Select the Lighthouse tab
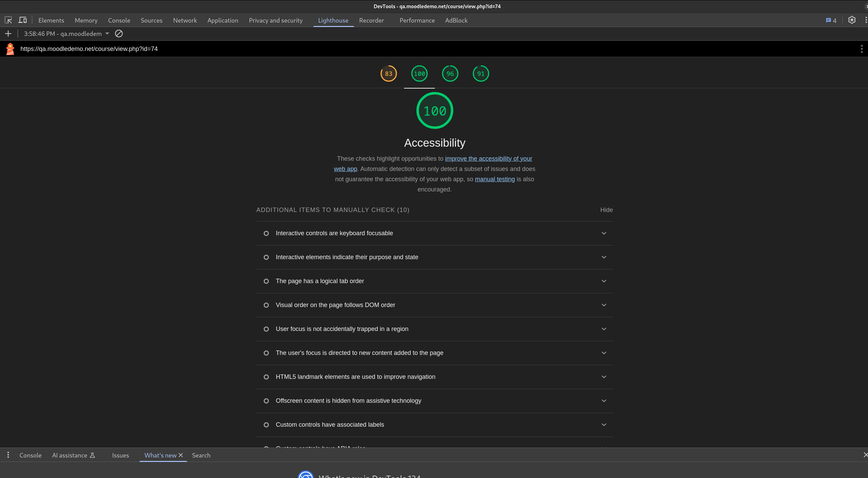This screenshot has width=868, height=478. [333, 20]
